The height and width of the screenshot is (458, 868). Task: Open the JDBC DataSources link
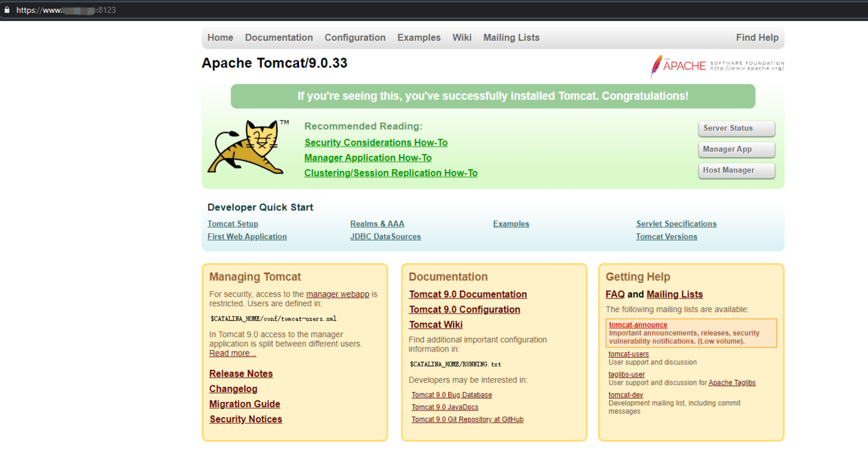385,237
